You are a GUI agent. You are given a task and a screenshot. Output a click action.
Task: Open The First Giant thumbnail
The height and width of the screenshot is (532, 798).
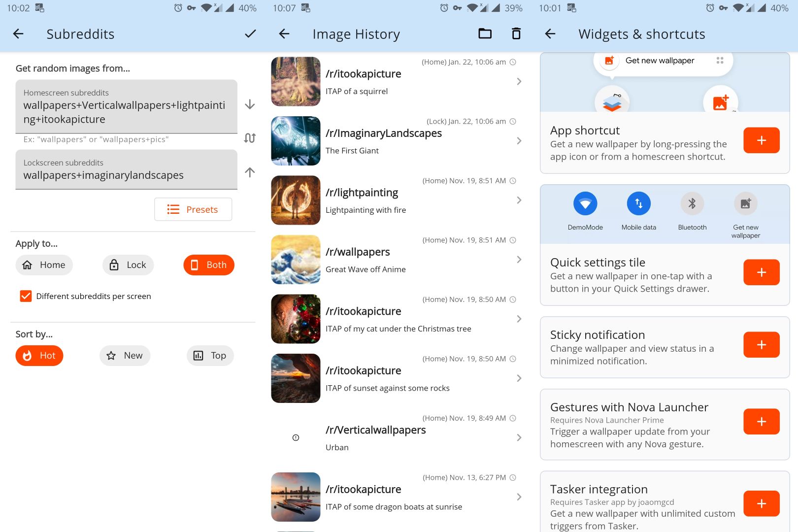point(296,141)
